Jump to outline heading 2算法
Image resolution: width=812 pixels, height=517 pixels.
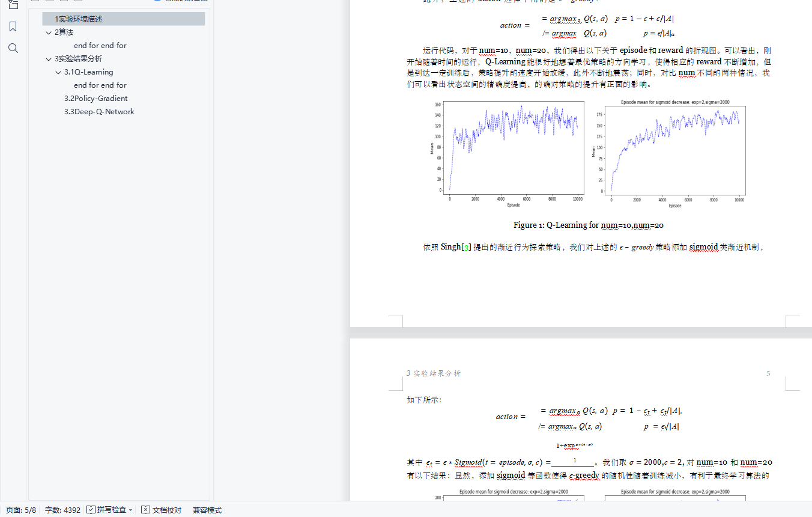pyautogui.click(x=64, y=32)
